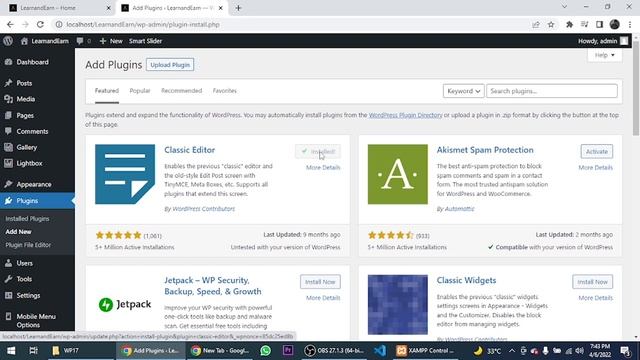Switch to the Favorites tab

pos(224,91)
